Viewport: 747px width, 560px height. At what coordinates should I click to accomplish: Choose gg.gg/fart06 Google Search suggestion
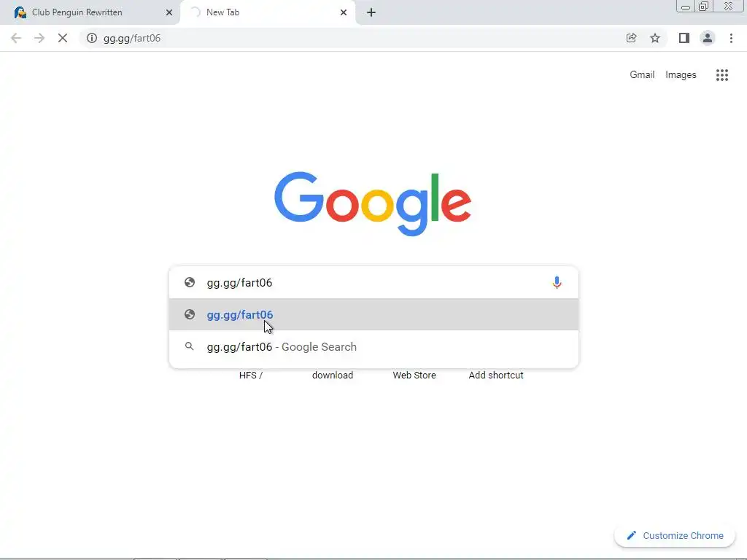click(373, 346)
